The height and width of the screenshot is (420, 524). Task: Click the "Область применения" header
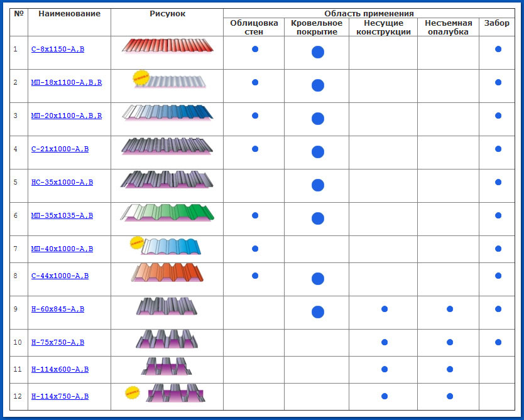click(369, 14)
